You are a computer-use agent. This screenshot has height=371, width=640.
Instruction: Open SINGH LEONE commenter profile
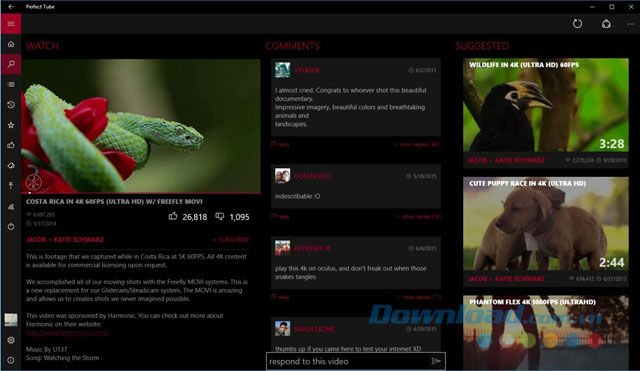[x=314, y=329]
